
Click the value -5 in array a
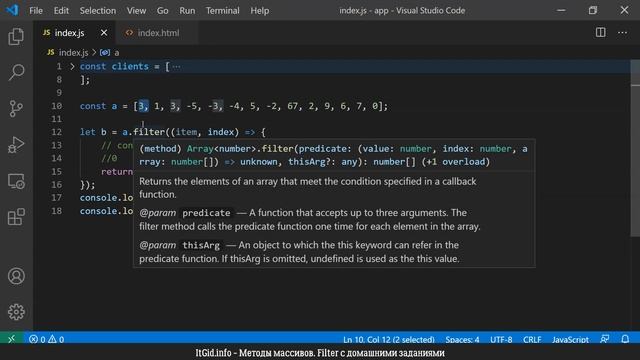(192, 106)
